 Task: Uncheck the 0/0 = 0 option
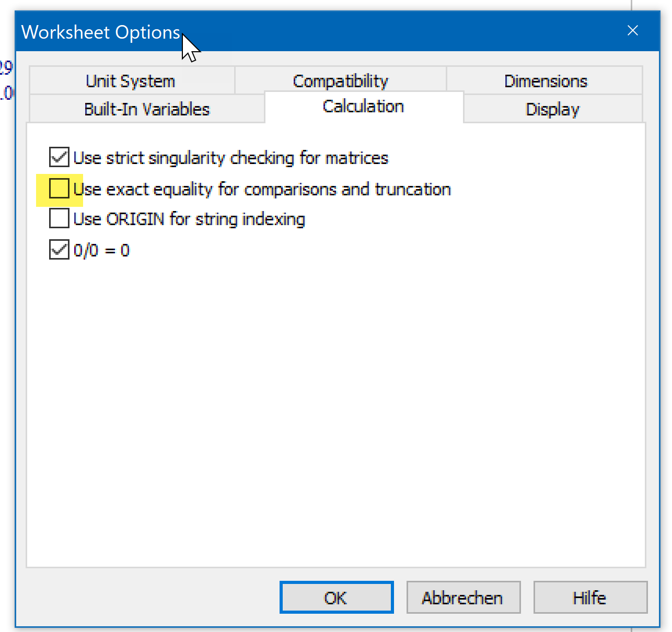point(59,249)
